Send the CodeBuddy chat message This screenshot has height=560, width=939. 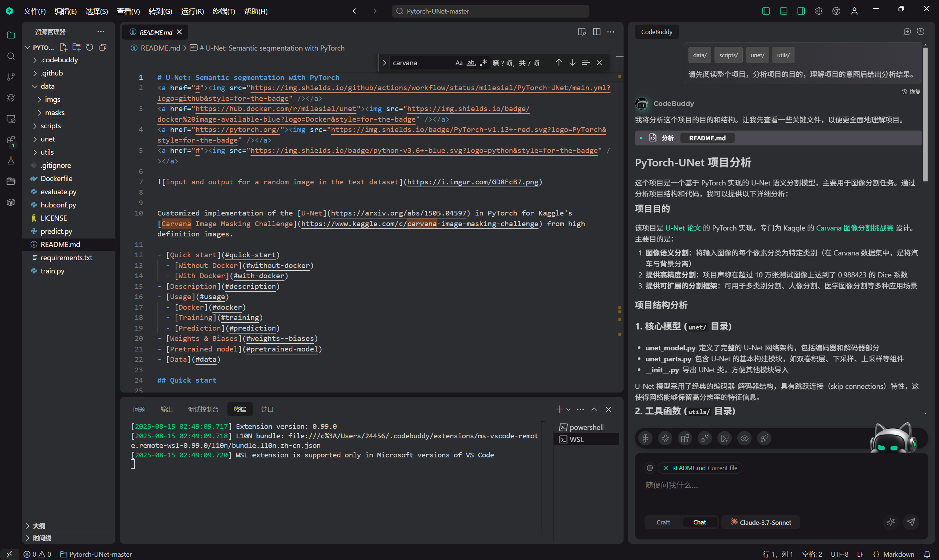911,522
